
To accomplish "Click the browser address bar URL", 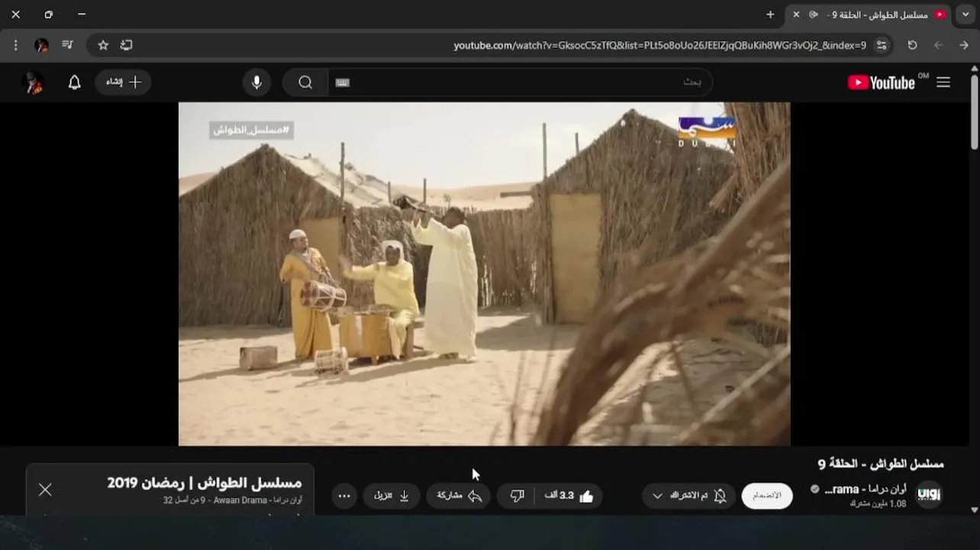I will click(659, 45).
